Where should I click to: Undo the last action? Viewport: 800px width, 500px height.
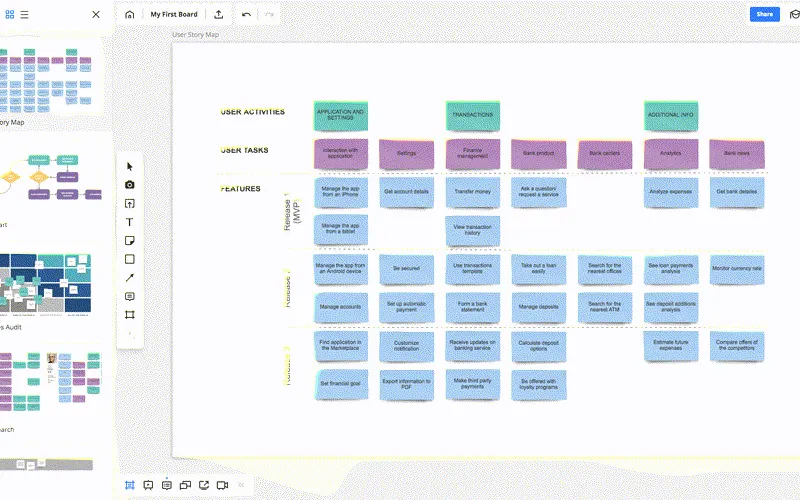click(246, 14)
